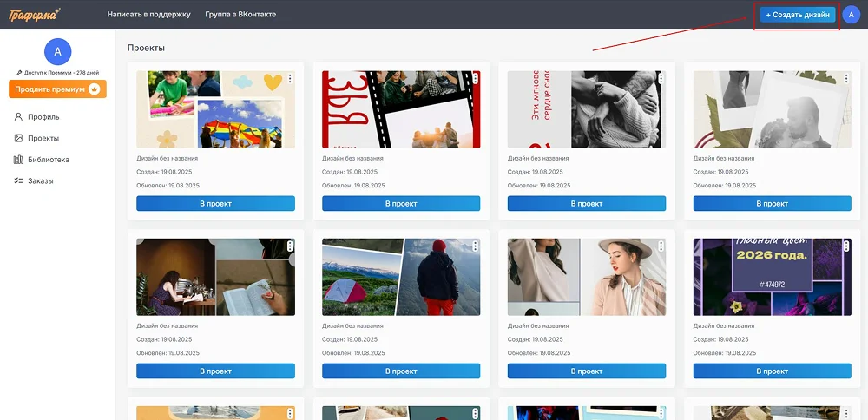Click the Продлить премиум button

coord(57,89)
